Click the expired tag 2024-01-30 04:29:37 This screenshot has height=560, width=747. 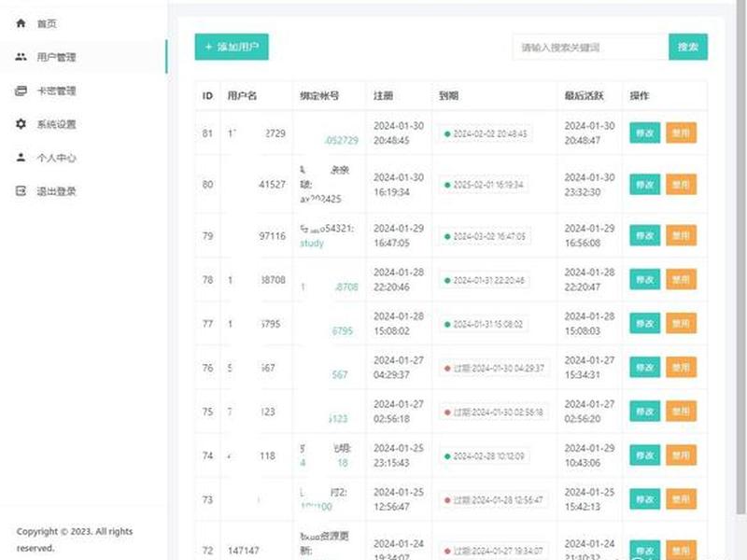(x=494, y=368)
